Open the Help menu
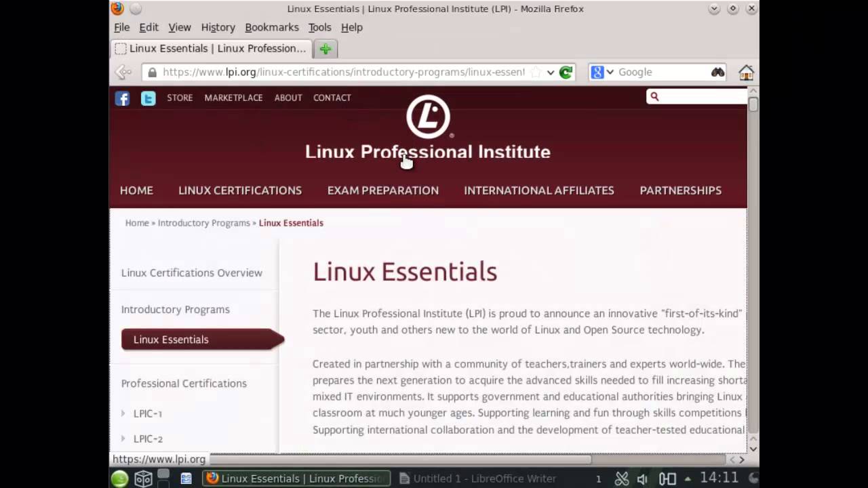The height and width of the screenshot is (488, 868). pyautogui.click(x=351, y=27)
